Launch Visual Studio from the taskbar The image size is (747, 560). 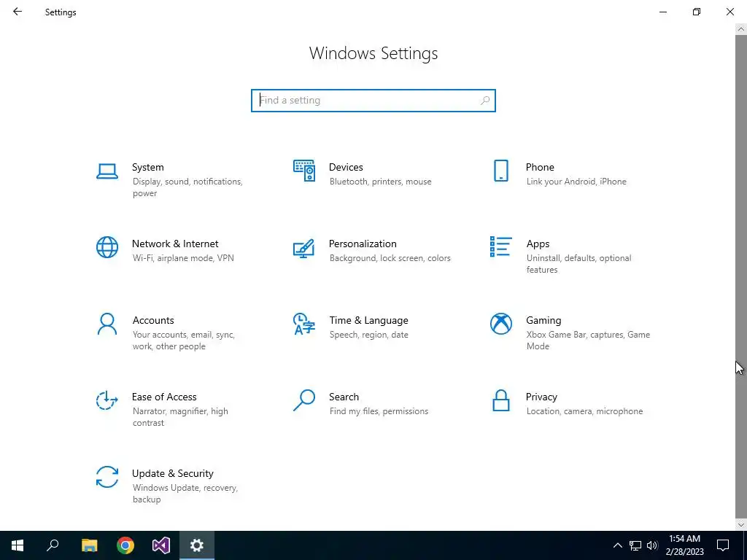click(x=161, y=545)
